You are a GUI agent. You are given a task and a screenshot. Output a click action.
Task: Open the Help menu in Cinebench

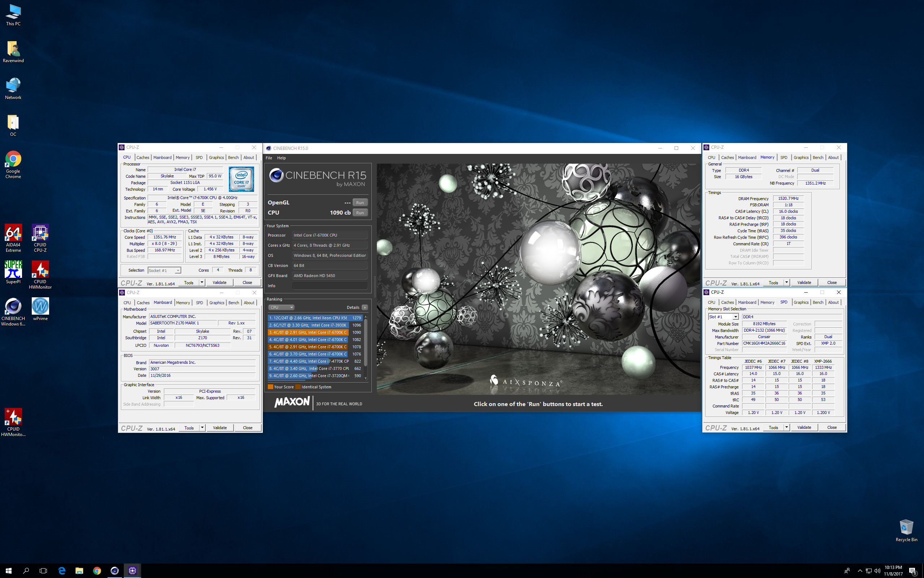pos(282,158)
